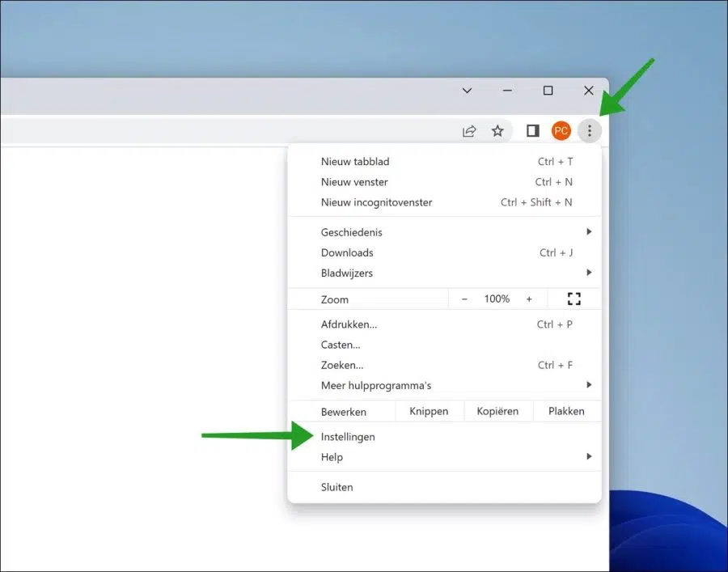Expand the Bladwijzers submenu arrow
This screenshot has height=572, width=728.
tap(589, 273)
